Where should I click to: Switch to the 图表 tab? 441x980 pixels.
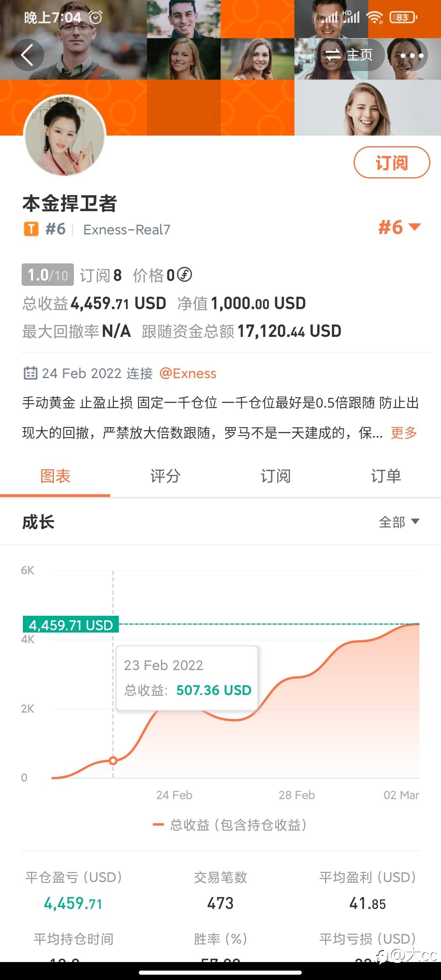tap(55, 476)
